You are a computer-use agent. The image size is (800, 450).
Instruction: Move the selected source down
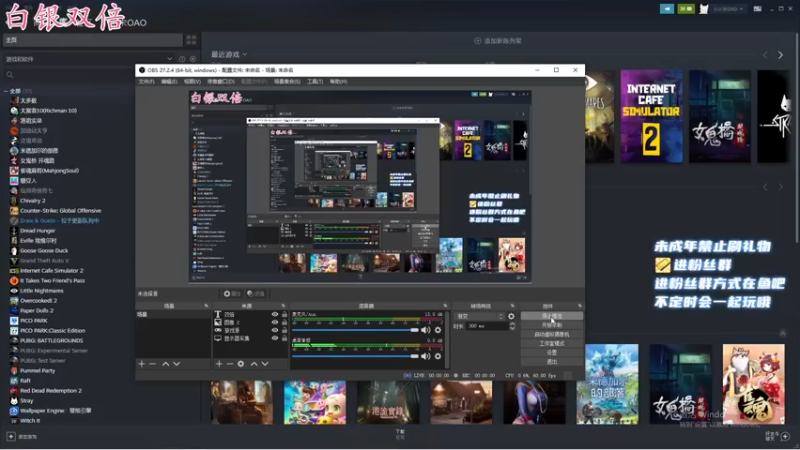coord(265,364)
